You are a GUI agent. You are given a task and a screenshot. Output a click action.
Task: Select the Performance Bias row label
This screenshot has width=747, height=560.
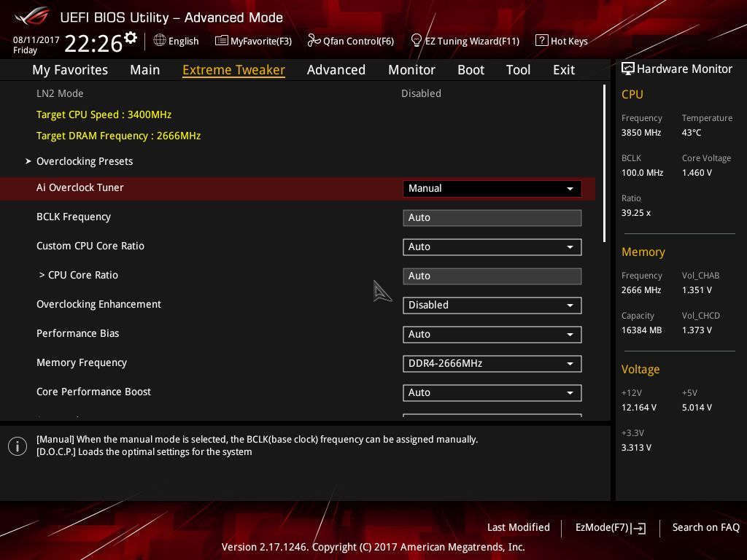77,333
